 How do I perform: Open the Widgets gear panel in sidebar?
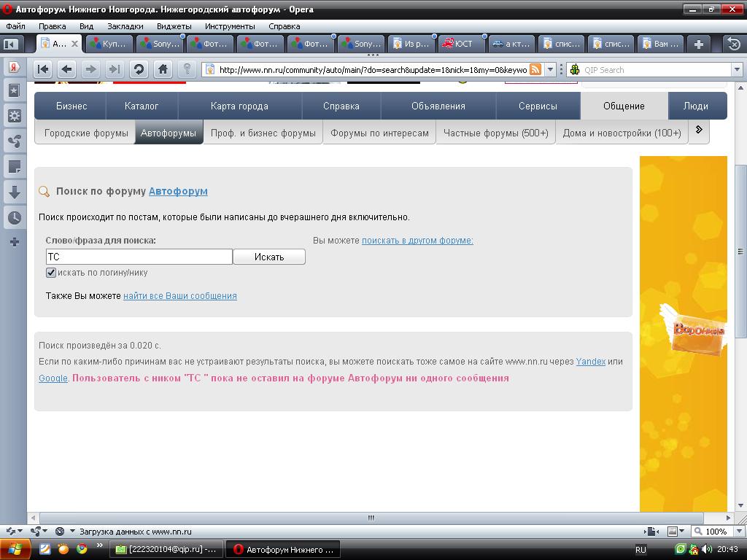[15, 116]
